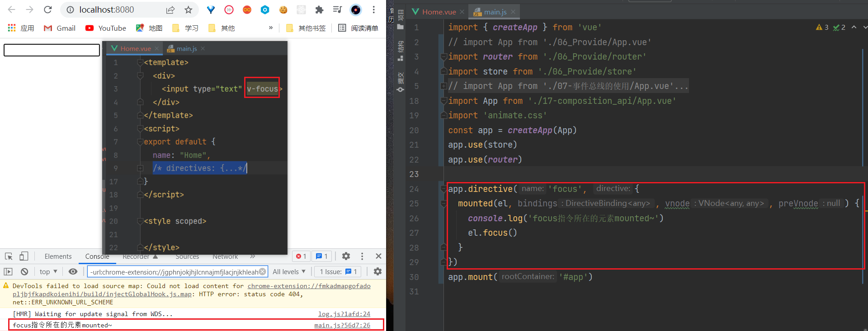Open the media control playlist icon
Viewport: 868px width, 331px height.
click(338, 9)
